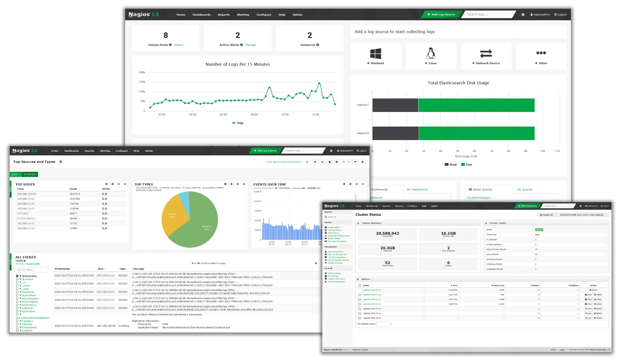Open the 'With selected indices' dropdown
The image size is (644, 362).
pyautogui.click(x=384, y=324)
